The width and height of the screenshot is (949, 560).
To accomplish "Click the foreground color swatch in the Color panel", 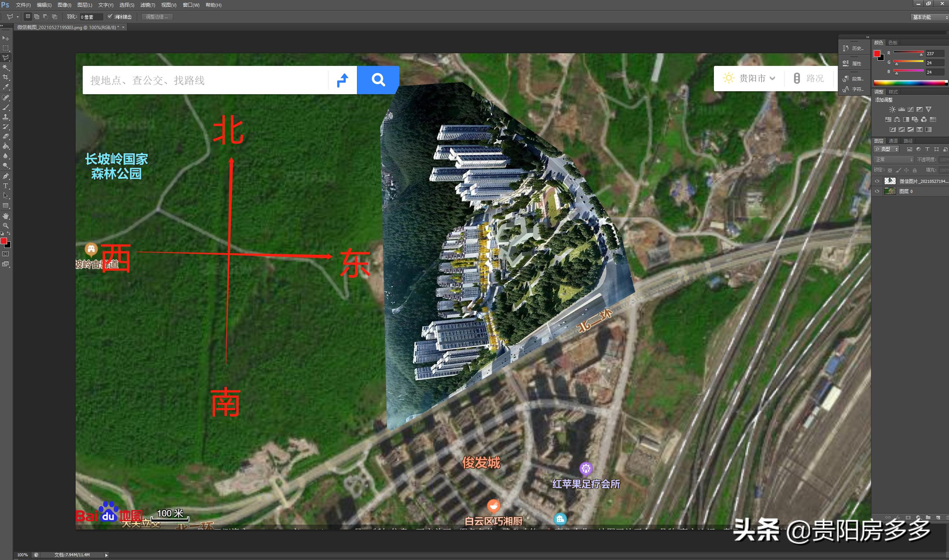I will 877,54.
